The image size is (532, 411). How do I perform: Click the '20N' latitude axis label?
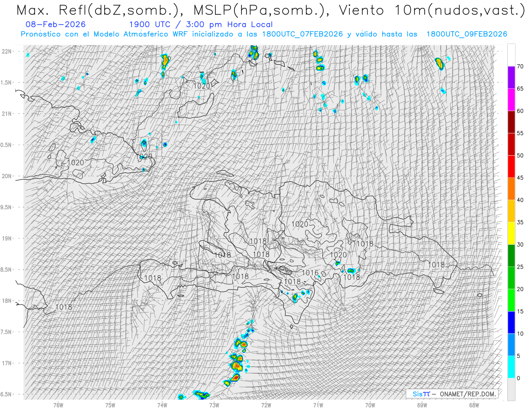click(7, 176)
